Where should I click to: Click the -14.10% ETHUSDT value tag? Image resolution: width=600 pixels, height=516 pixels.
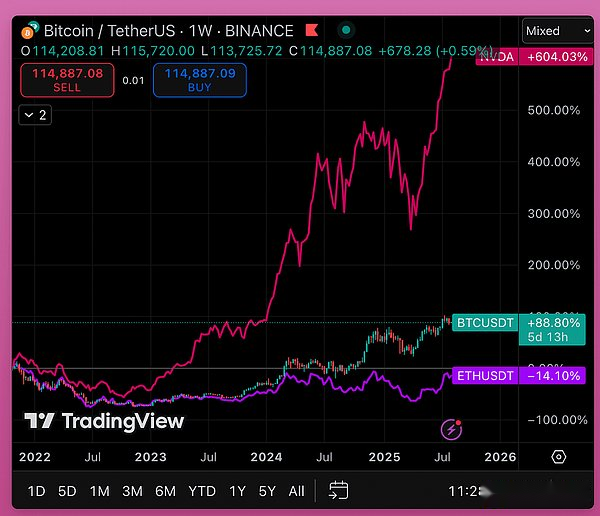point(553,376)
